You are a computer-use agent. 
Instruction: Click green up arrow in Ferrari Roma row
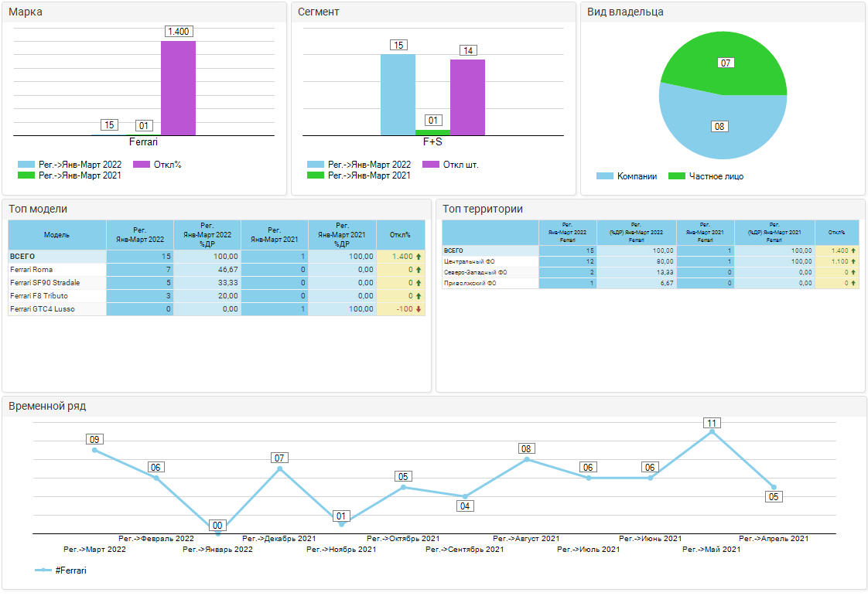tap(419, 270)
